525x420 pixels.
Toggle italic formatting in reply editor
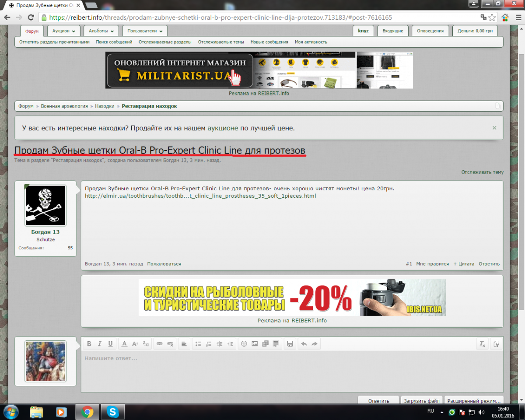[100, 344]
